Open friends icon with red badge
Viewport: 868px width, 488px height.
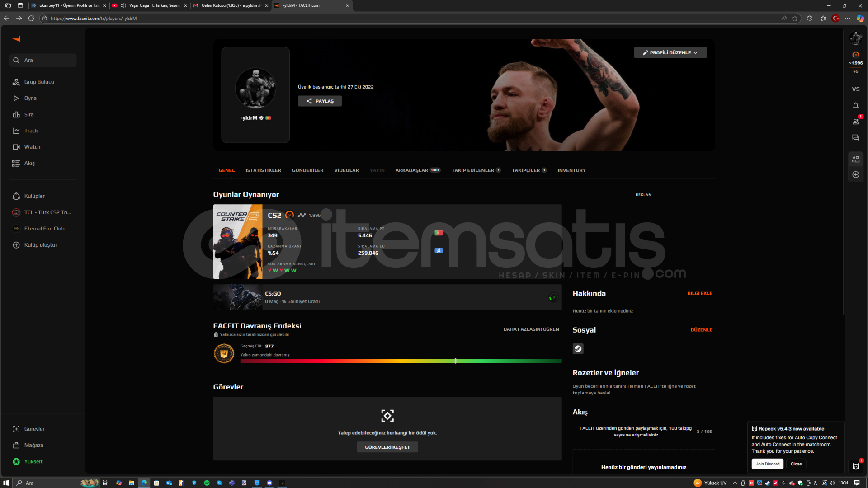coord(856,121)
